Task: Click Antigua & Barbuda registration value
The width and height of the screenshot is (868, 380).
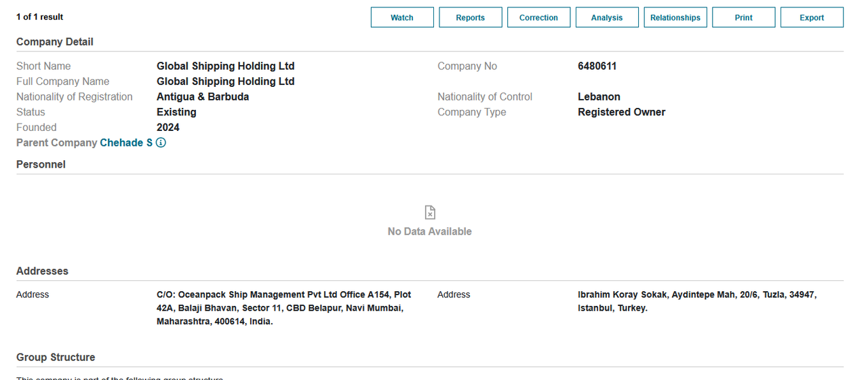Action: coord(203,96)
